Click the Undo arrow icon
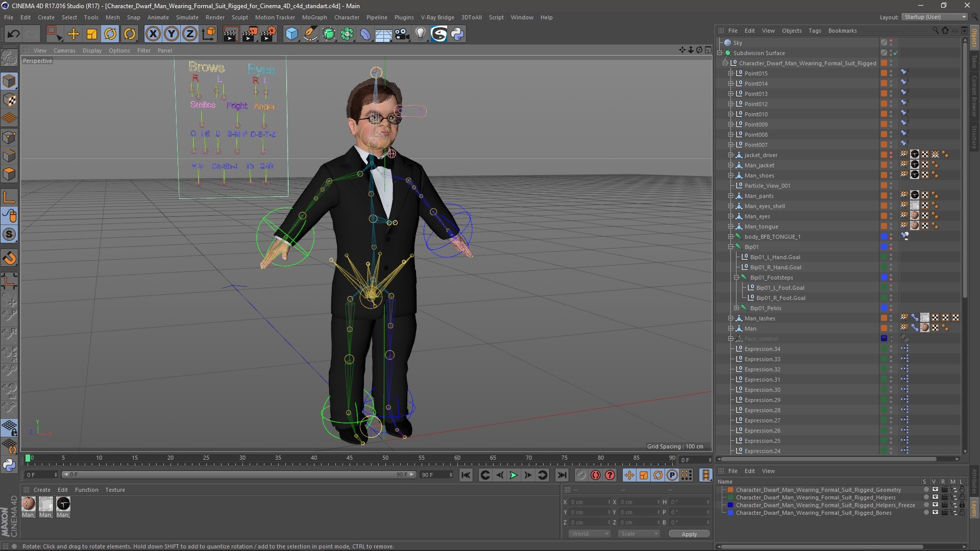This screenshot has width=980, height=551. pyautogui.click(x=13, y=34)
